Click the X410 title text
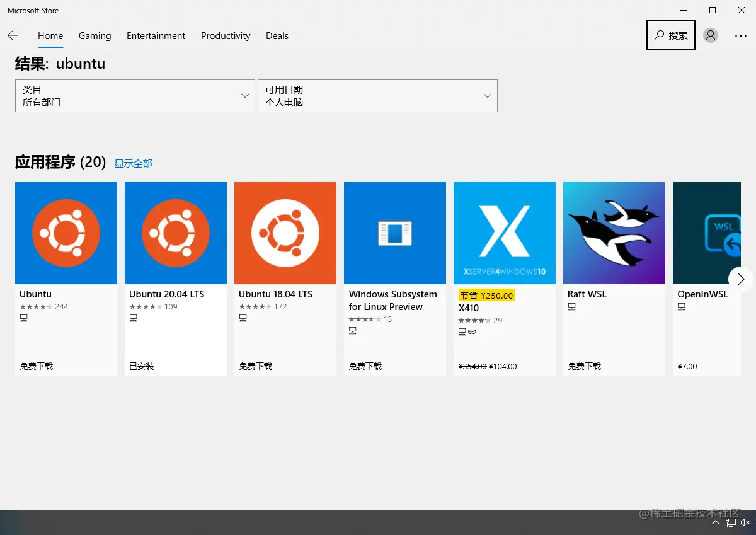756x535 pixels. coord(469,308)
